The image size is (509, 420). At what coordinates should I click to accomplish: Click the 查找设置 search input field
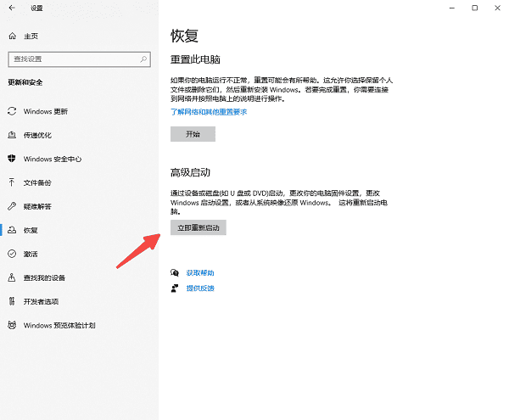point(72,59)
